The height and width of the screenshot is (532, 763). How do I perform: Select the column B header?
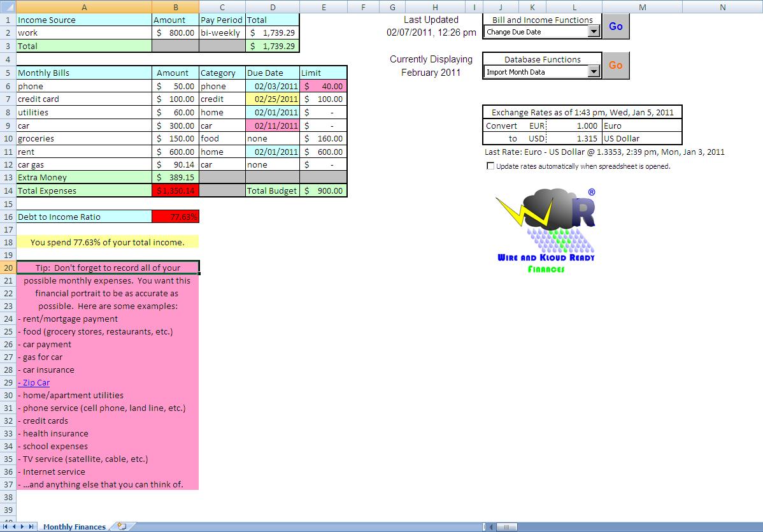point(175,7)
